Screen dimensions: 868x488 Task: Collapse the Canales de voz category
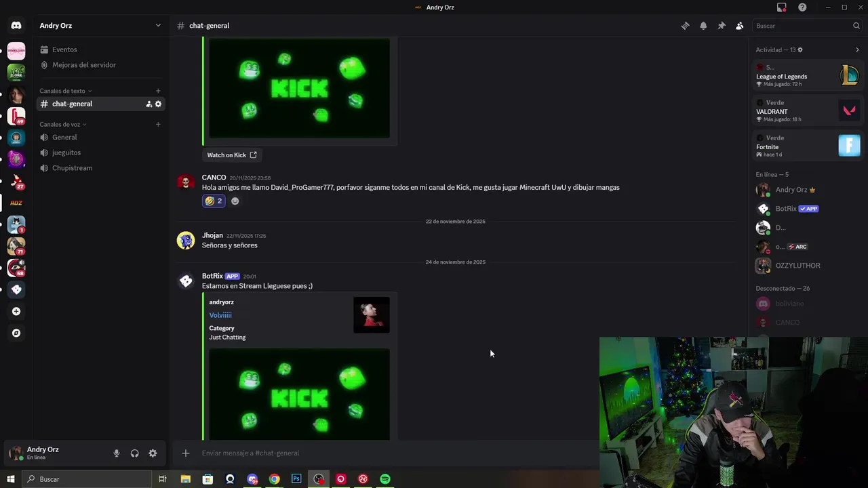point(62,124)
